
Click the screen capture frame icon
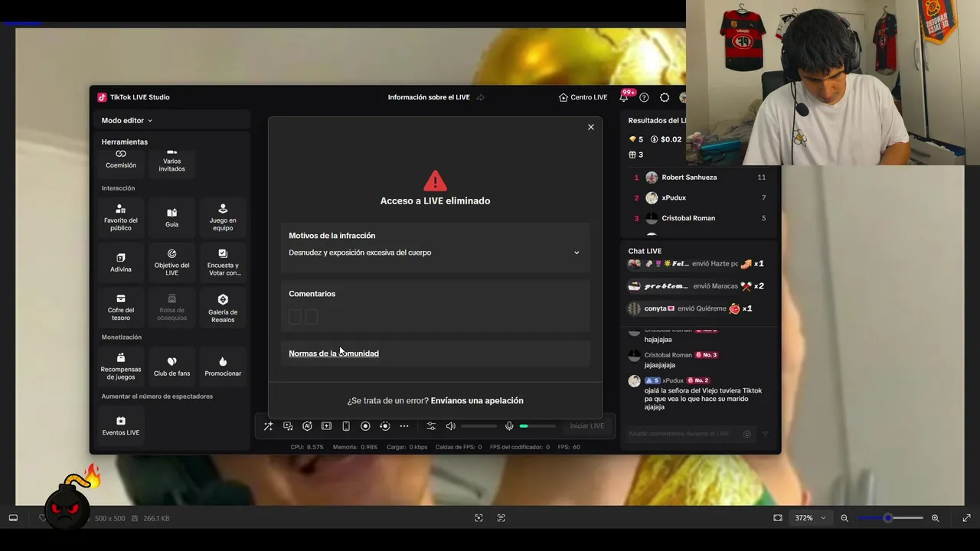click(326, 426)
